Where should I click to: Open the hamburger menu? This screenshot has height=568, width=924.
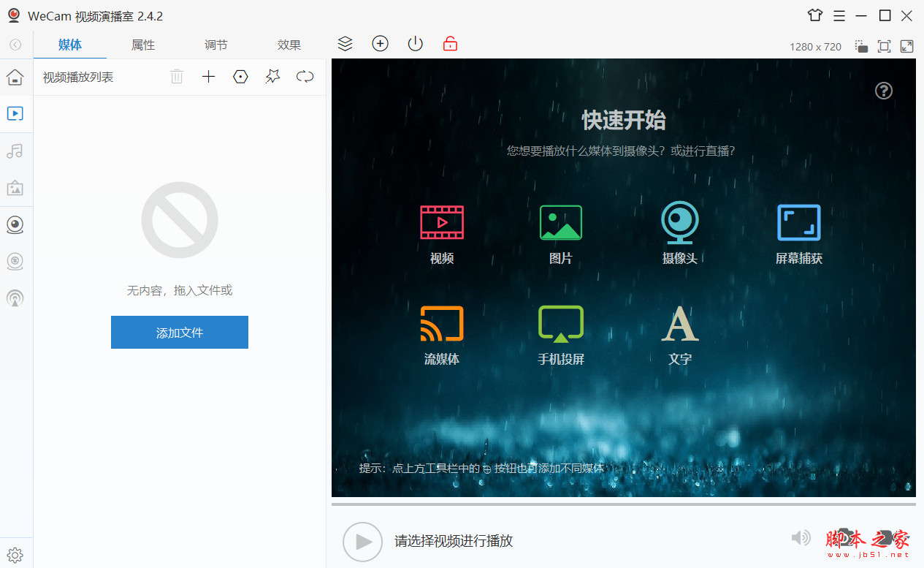(839, 15)
